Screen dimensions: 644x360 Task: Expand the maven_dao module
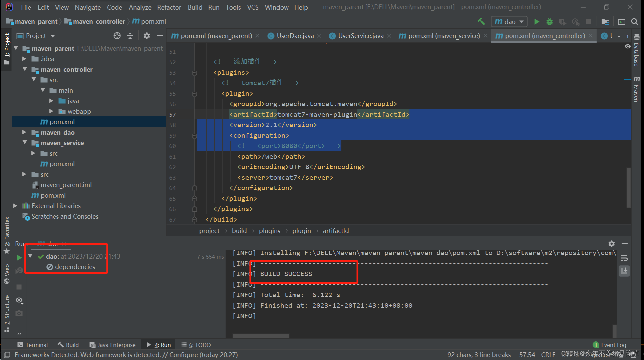pos(24,132)
